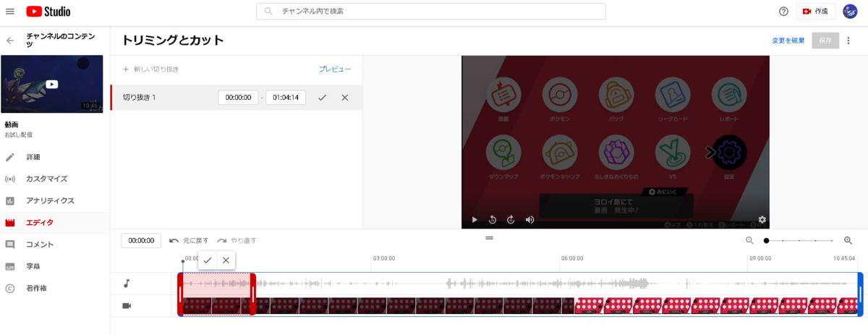This screenshot has width=868, height=335.
Task: Click the red cut region's right handle
Action: pyautogui.click(x=252, y=294)
